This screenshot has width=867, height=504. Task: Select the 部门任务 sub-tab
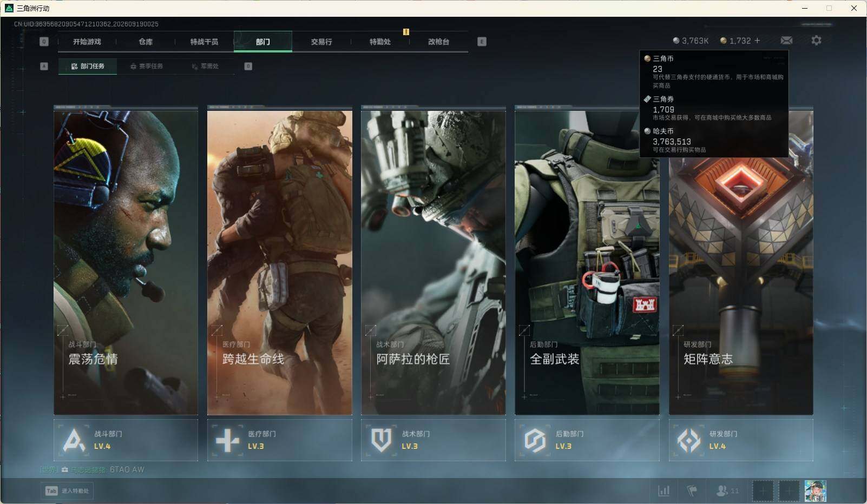(x=88, y=66)
